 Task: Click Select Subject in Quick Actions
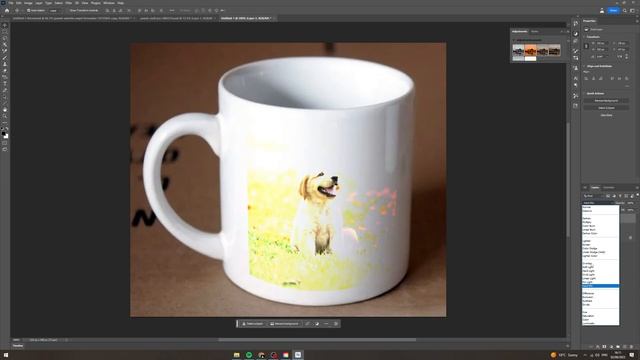606,108
